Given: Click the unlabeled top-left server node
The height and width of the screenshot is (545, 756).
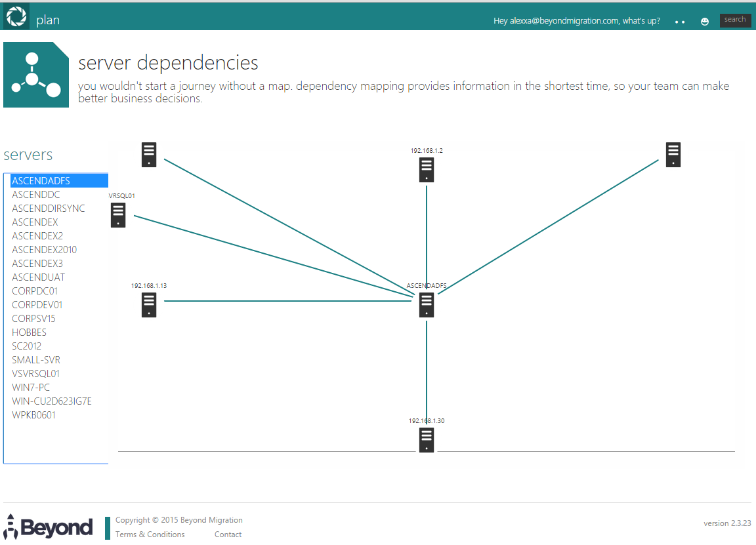Looking at the screenshot, I should click(x=149, y=155).
